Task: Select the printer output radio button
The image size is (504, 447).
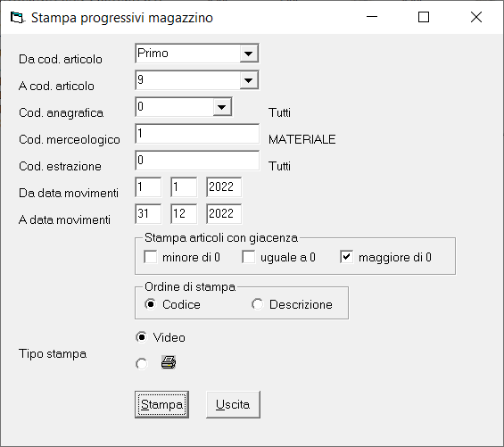Action: click(142, 364)
